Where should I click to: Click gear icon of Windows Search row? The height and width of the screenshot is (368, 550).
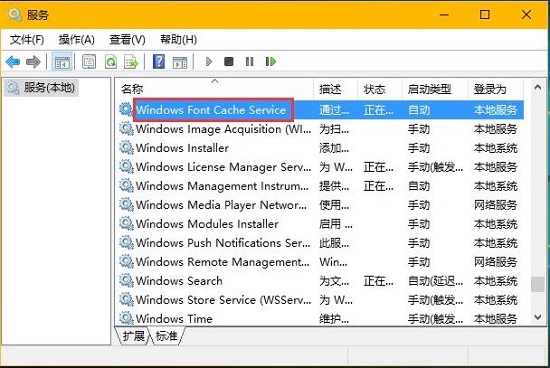pos(126,280)
